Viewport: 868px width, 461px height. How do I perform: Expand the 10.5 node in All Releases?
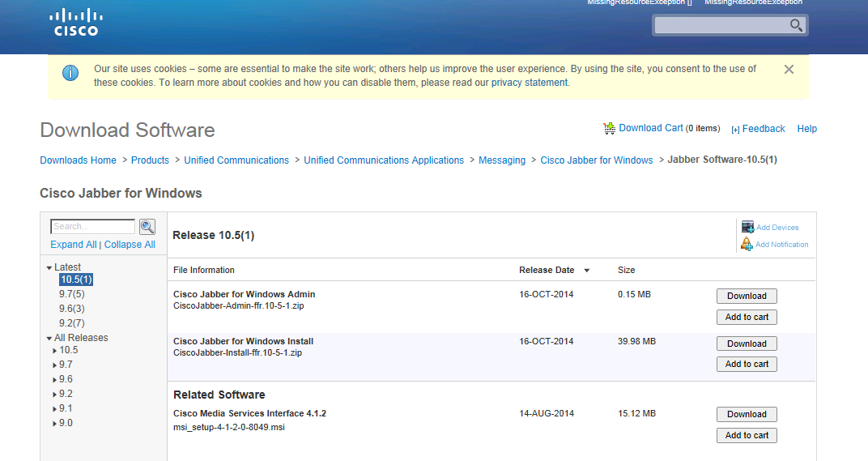point(55,351)
